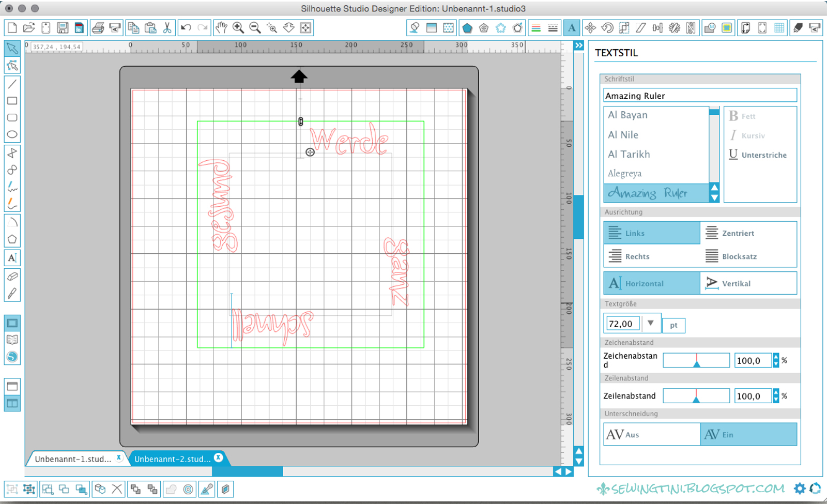Pick the Regular Polygon tool
The image size is (827, 504).
pos(12,239)
